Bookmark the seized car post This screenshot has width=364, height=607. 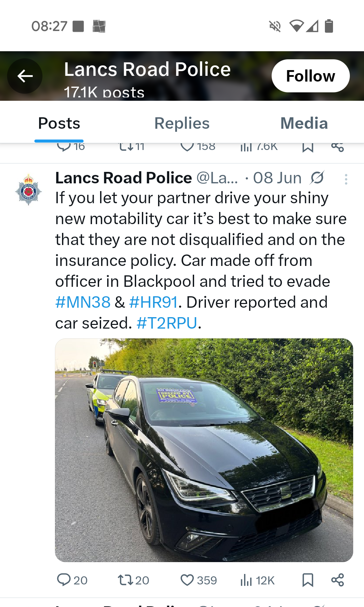[x=308, y=580]
